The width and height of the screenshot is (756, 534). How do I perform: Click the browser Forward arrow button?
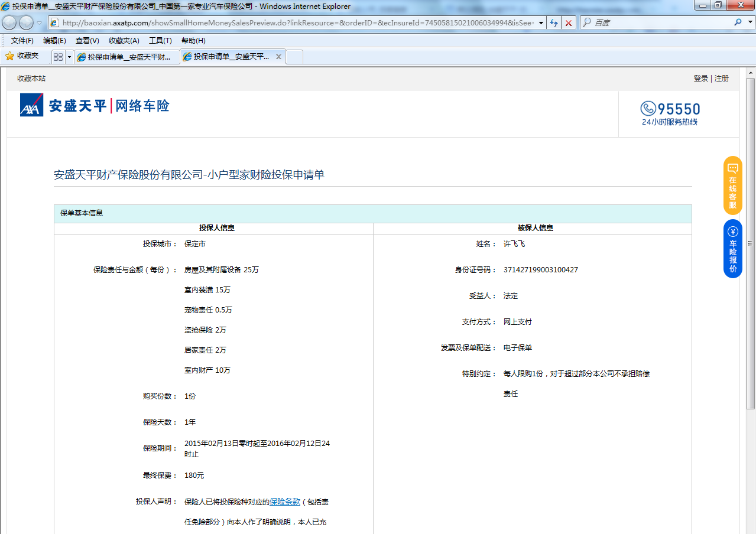(x=27, y=22)
